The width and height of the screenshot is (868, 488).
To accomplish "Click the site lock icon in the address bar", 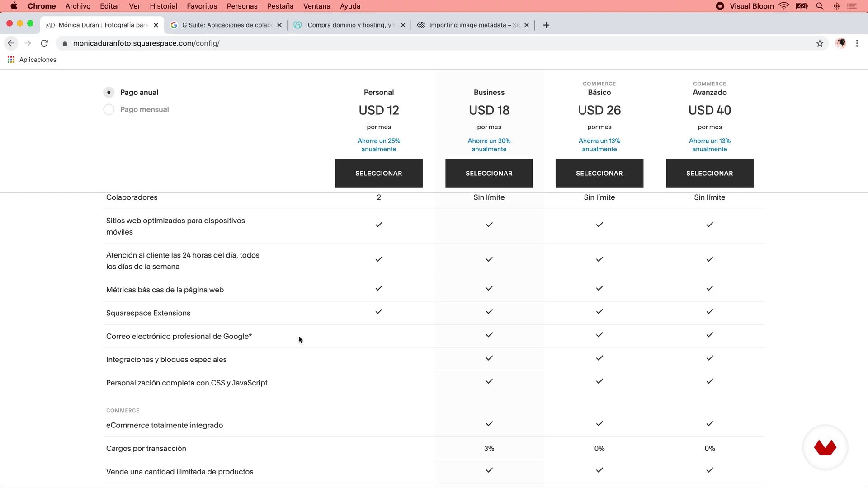I will coord(65,43).
